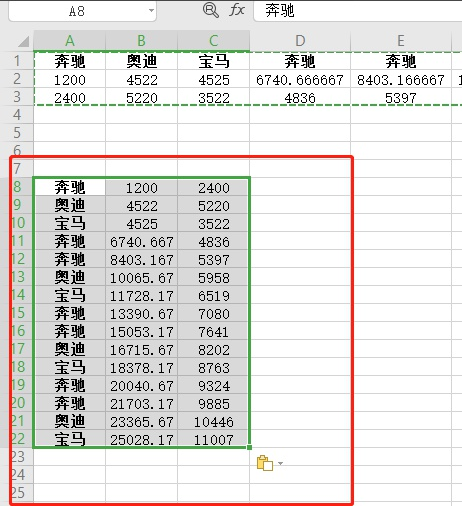
Task: Open the fx insert function button
Action: point(237,10)
